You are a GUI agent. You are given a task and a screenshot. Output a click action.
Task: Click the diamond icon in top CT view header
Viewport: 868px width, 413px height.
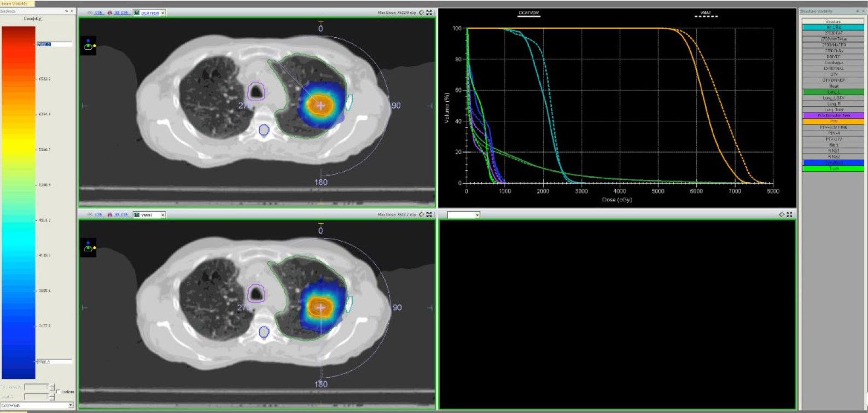coord(422,13)
